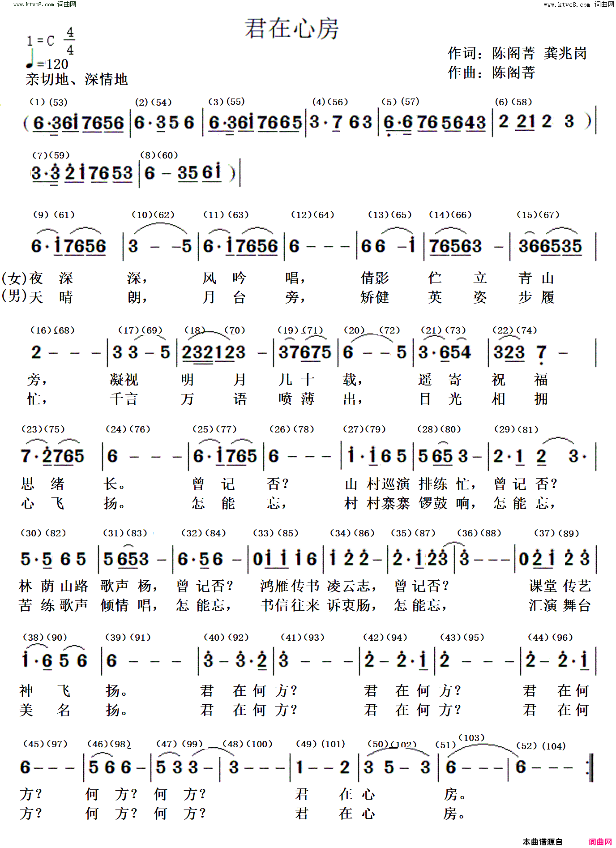Click measure label (37)(89)
Viewport: 616px width, 848px height.
pos(557,533)
